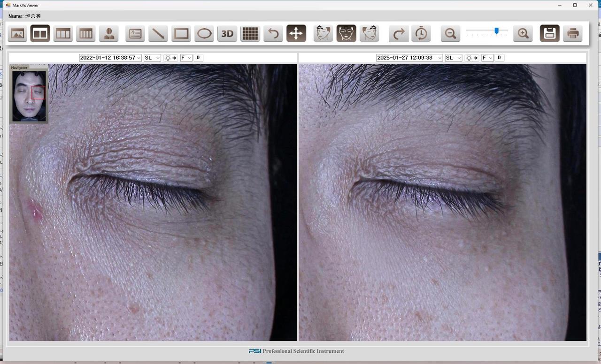Image resolution: width=601 pixels, height=364 pixels.
Task: Open the left panel SL mode dropdown
Action: click(152, 58)
